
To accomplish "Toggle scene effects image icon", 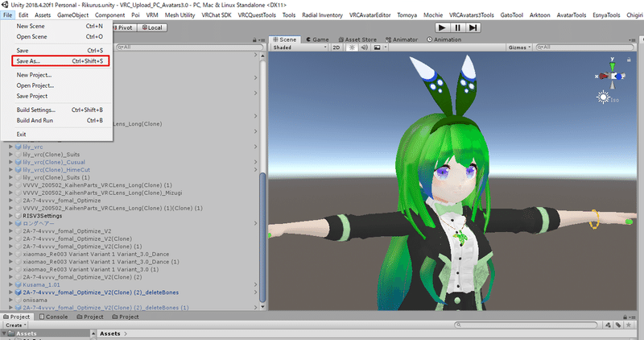I will pyautogui.click(x=377, y=48).
